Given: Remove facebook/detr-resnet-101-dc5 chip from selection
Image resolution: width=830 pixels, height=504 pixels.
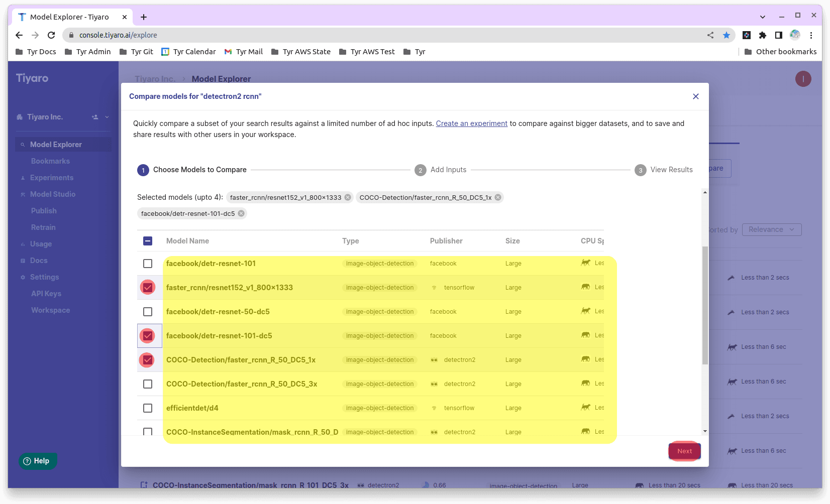Looking at the screenshot, I should point(241,213).
